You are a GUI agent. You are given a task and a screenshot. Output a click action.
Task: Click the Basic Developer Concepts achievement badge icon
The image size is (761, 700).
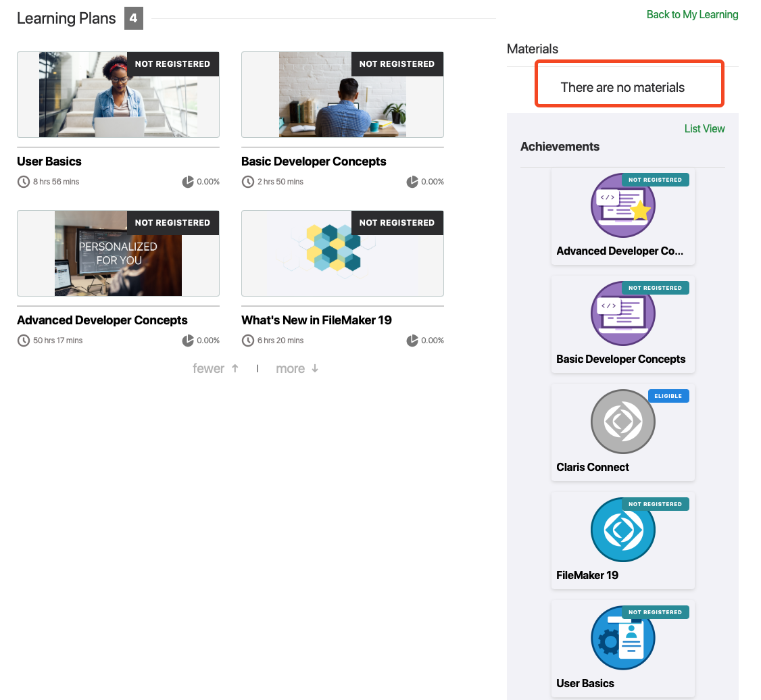coord(622,314)
